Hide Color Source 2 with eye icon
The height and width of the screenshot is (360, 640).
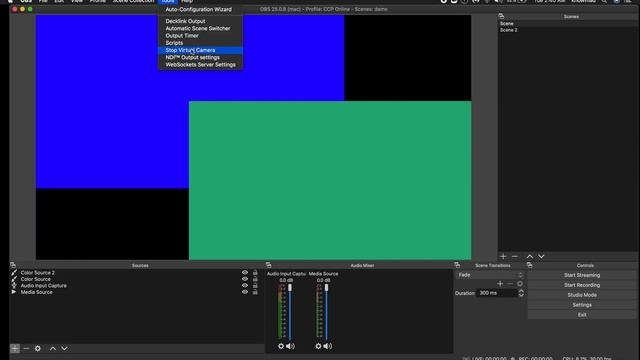pos(245,273)
